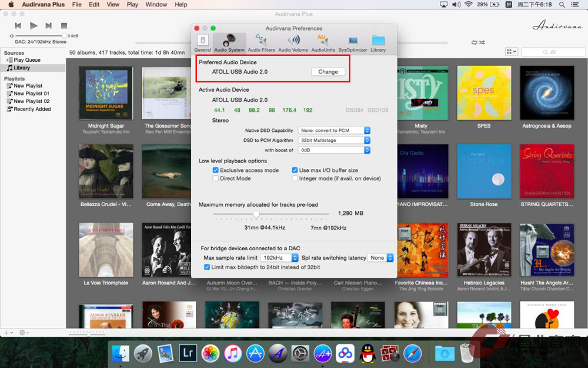Screen dimensions: 588x368
Task: Open the Max sample rate limit dropdown
Action: (279, 258)
